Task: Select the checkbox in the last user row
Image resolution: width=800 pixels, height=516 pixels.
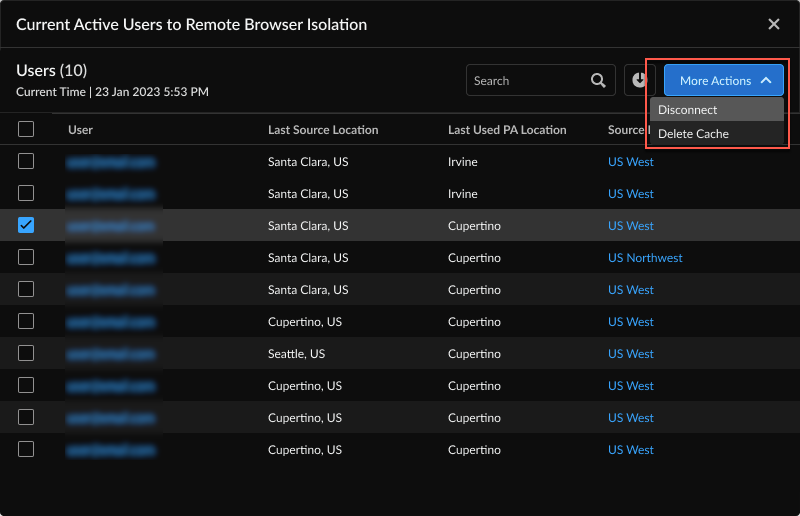Action: click(26, 449)
